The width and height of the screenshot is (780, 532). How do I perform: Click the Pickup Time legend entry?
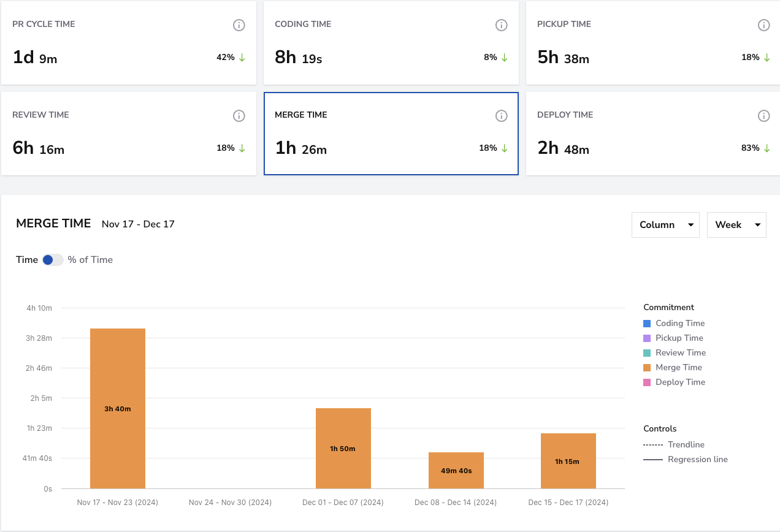tap(673, 338)
